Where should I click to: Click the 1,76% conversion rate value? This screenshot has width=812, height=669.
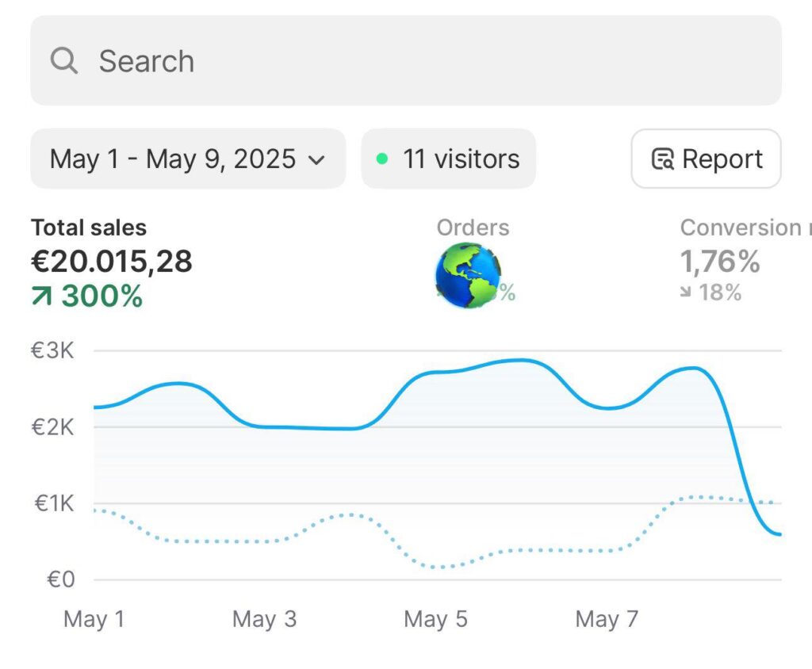(x=720, y=261)
